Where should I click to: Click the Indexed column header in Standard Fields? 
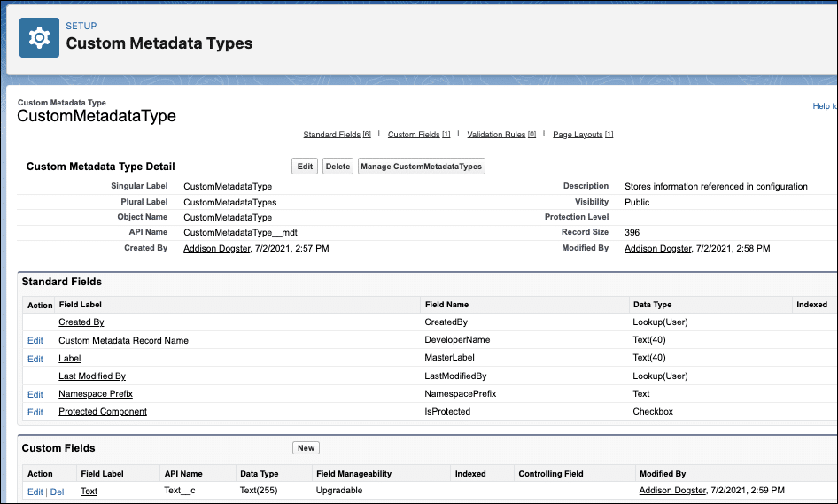tap(811, 305)
